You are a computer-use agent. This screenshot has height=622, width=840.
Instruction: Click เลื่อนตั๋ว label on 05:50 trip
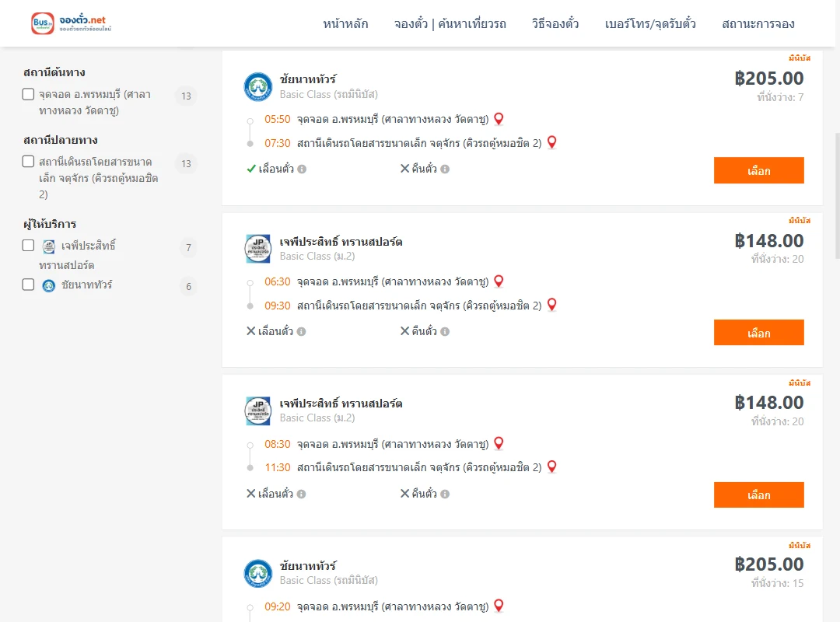[x=276, y=169]
